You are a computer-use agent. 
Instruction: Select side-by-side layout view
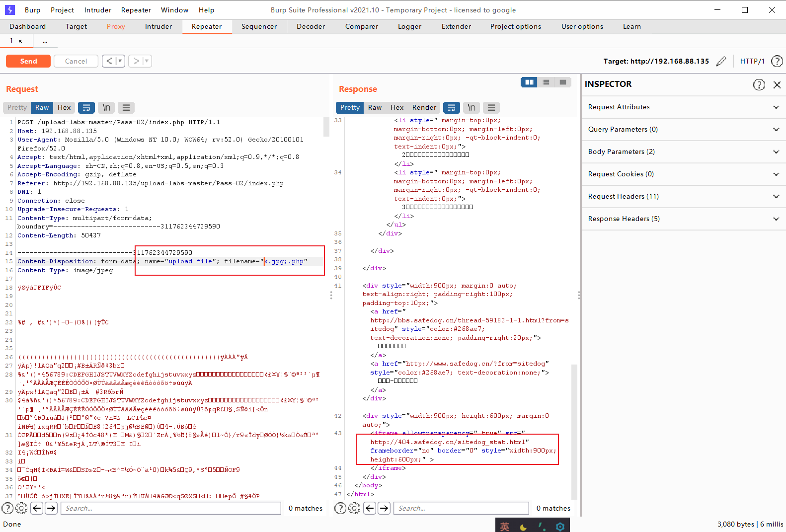coord(529,82)
